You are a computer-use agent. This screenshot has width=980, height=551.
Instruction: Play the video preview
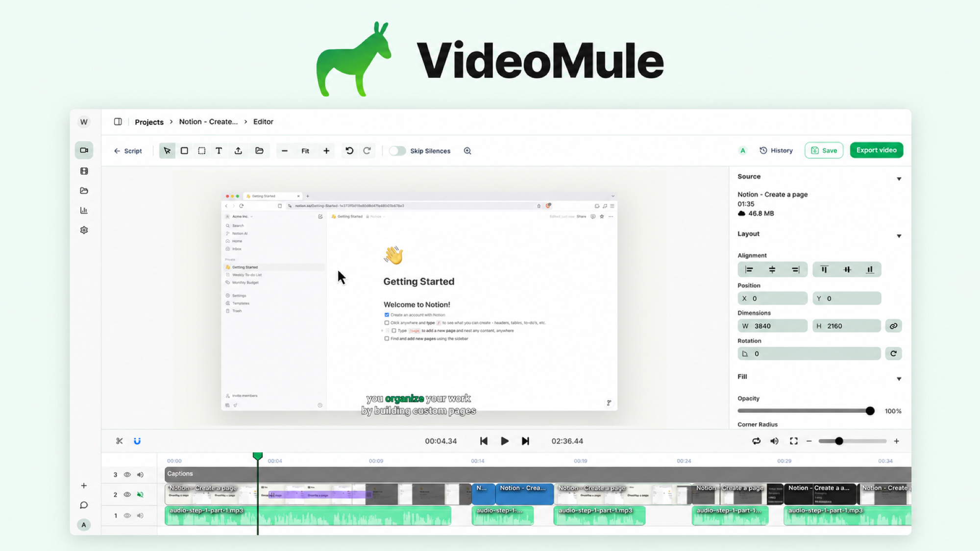coord(504,441)
